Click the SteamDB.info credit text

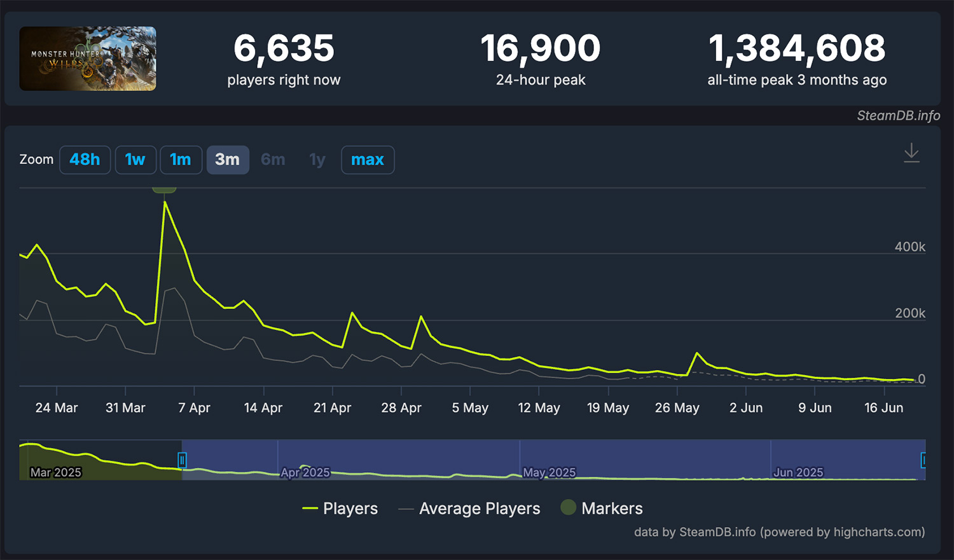coord(898,116)
